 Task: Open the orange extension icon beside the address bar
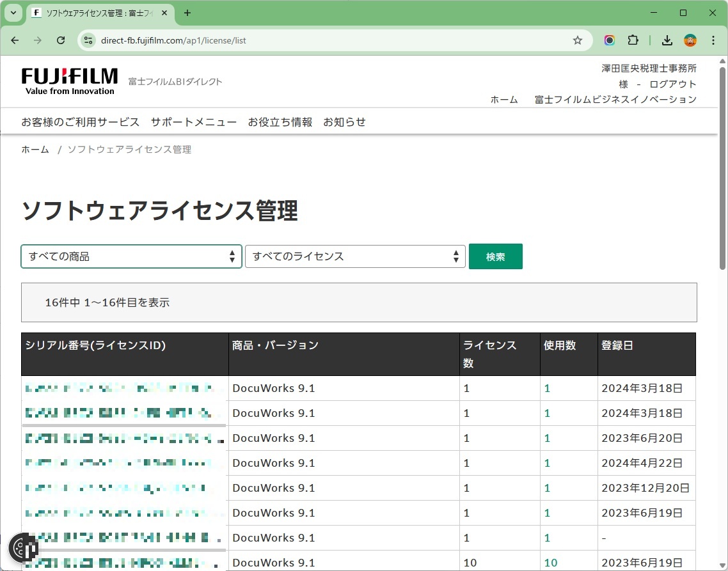(609, 40)
